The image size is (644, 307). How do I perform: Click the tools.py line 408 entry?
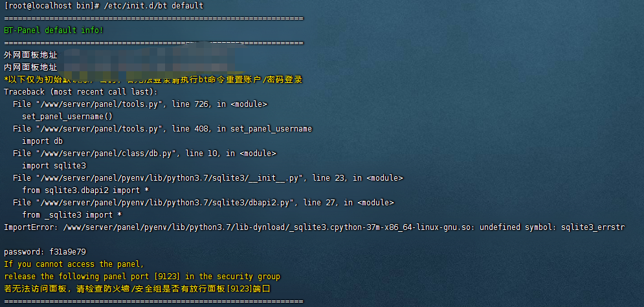pos(162,129)
